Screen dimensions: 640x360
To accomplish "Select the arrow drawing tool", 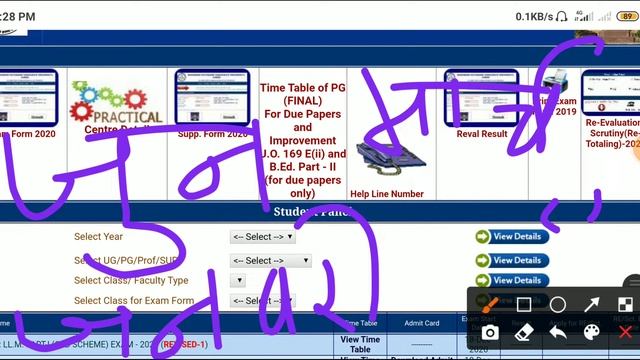I will tap(591, 304).
